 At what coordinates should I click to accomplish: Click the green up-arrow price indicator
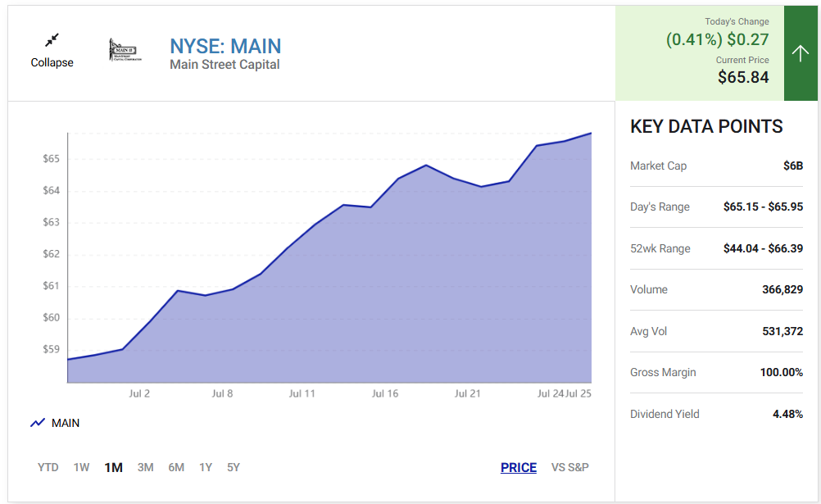pos(800,53)
